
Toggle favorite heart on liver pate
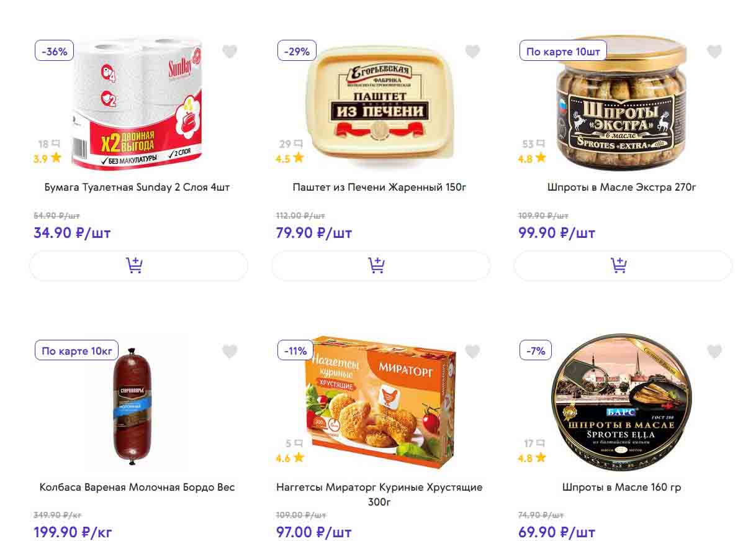point(472,52)
